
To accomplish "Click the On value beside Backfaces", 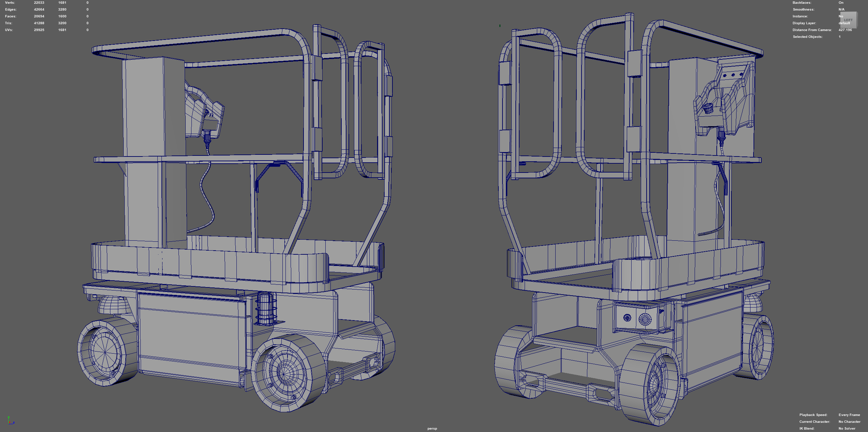I will point(841,3).
